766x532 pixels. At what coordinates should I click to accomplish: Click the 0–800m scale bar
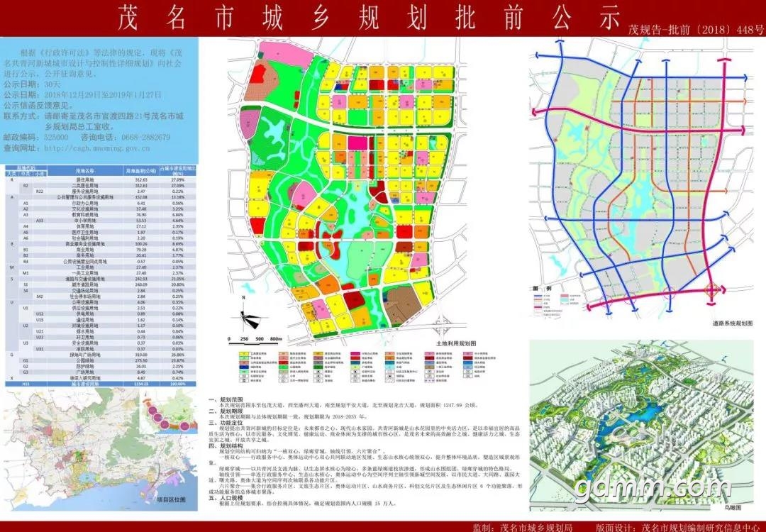(x=255, y=339)
